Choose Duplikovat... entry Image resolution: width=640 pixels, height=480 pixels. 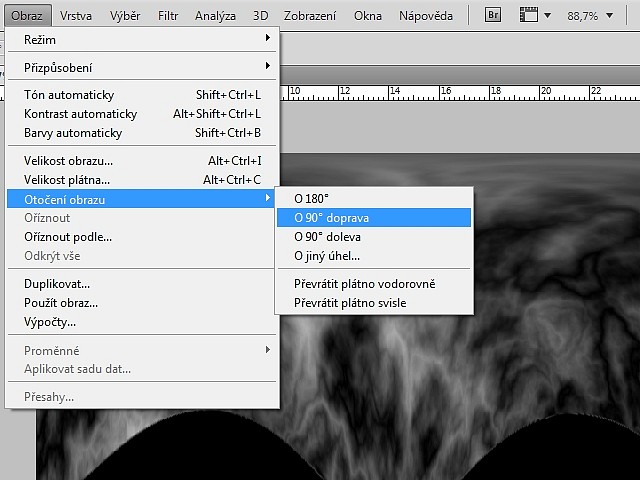[141, 284]
